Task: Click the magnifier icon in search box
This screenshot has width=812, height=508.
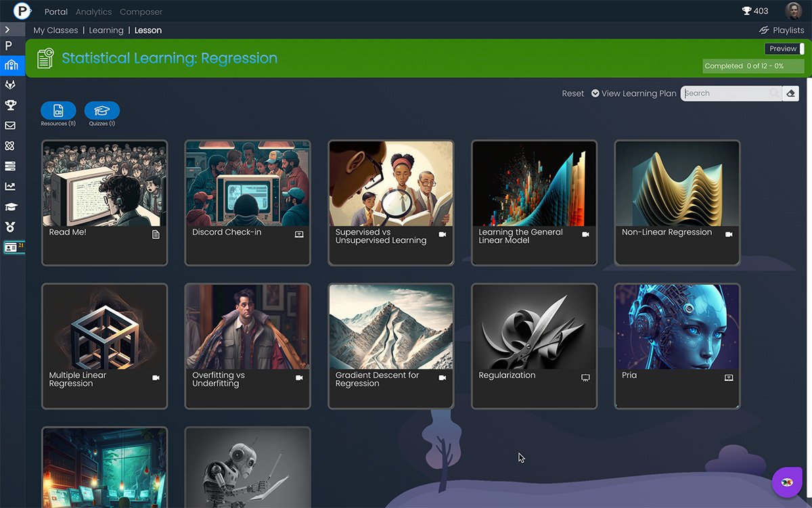Action: click(774, 93)
